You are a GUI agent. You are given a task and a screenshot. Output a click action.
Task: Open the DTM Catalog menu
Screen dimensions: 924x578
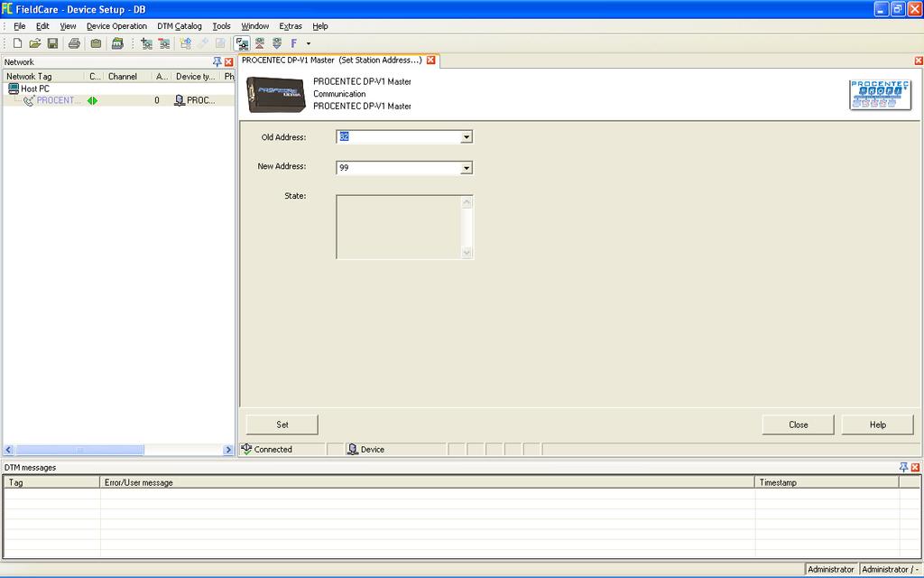click(180, 26)
